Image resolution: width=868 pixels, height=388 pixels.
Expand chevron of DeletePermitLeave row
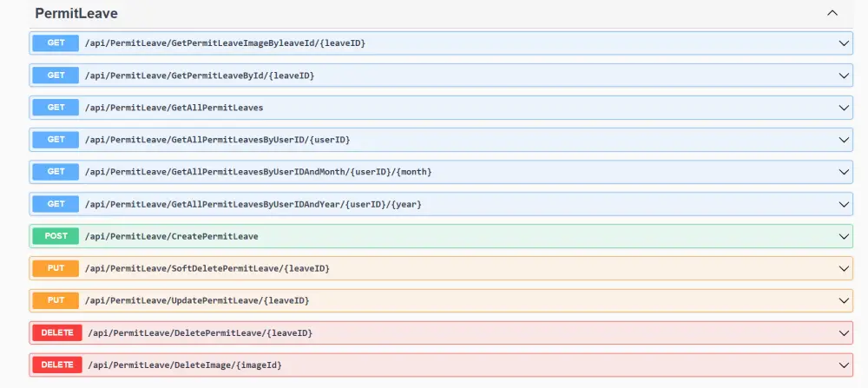[845, 333]
